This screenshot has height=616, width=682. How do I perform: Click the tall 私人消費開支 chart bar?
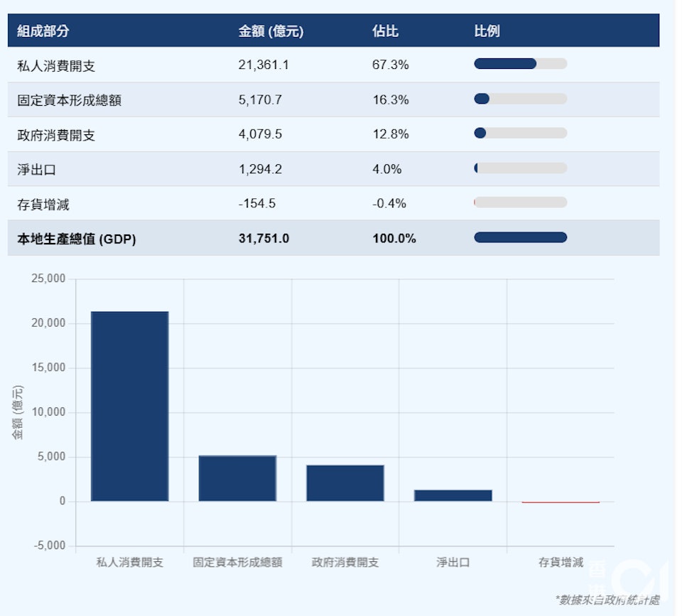(x=129, y=406)
